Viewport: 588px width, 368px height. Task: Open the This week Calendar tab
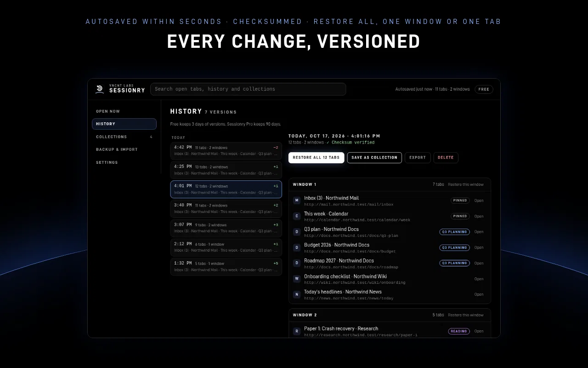[479, 216]
